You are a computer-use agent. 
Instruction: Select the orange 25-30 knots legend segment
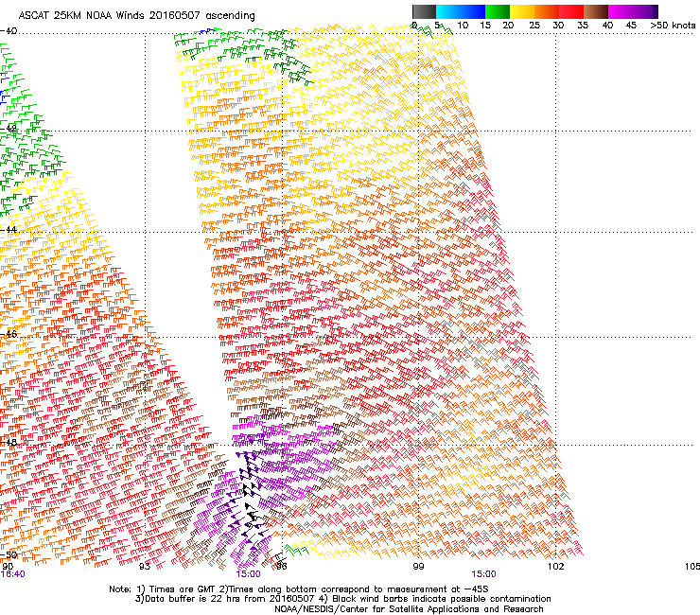point(547,11)
